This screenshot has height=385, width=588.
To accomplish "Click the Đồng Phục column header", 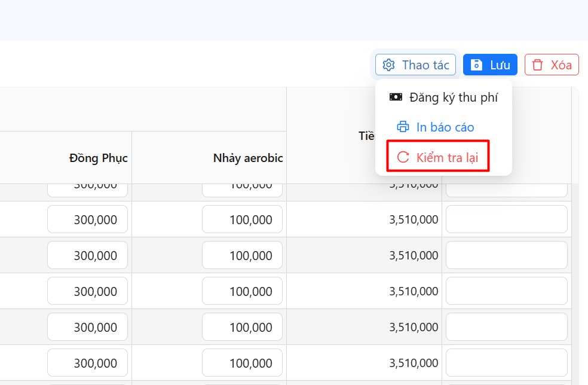I will 98,158.
